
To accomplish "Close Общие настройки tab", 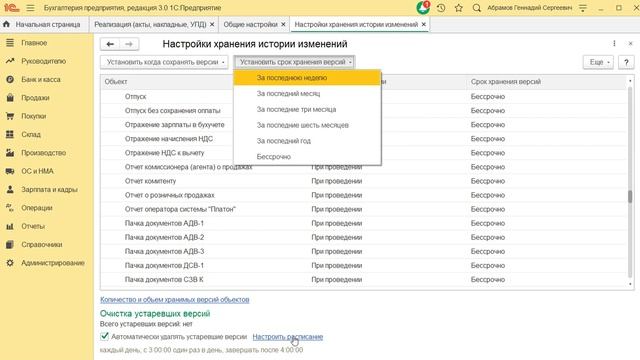I will [283, 24].
